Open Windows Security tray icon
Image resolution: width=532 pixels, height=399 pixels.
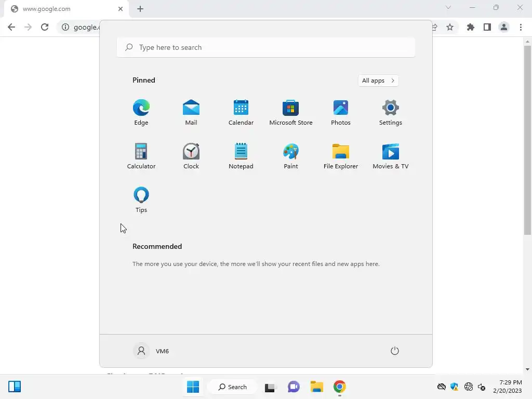click(x=454, y=387)
